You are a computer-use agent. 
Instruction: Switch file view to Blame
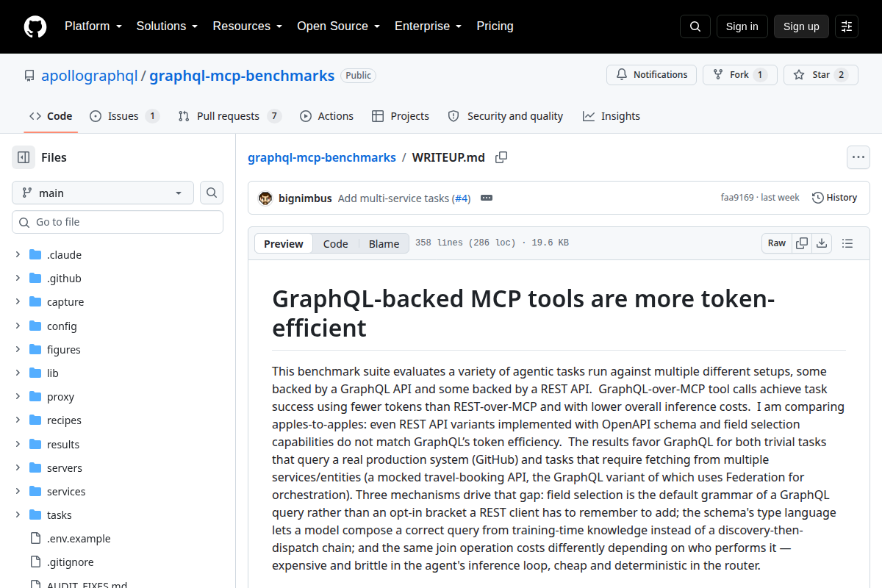(x=384, y=244)
